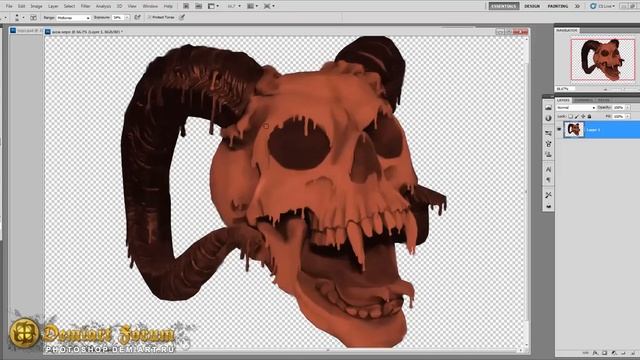
Task: Open the 3D menu
Action: tap(120, 6)
